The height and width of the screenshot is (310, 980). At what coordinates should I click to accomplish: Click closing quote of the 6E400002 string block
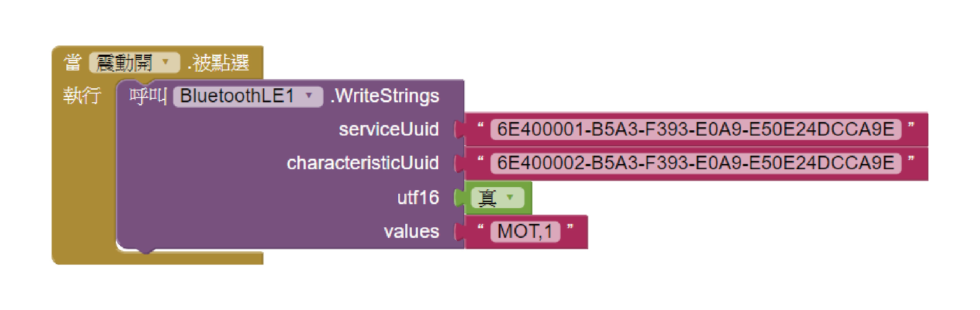[x=911, y=159]
